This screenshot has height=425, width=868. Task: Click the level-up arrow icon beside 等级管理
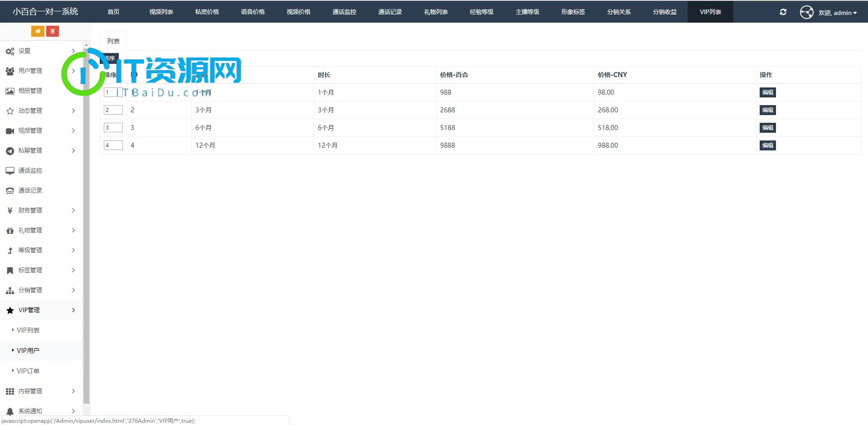tap(10, 251)
